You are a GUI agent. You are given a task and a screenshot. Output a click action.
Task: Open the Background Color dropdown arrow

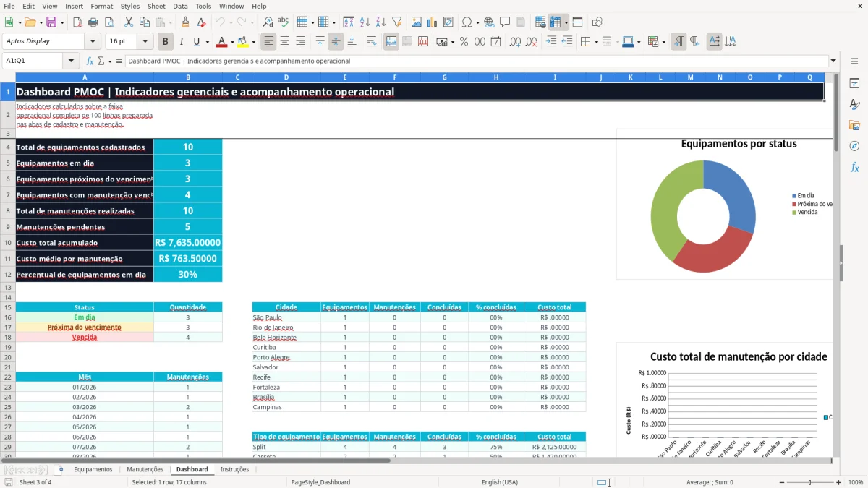tap(253, 42)
